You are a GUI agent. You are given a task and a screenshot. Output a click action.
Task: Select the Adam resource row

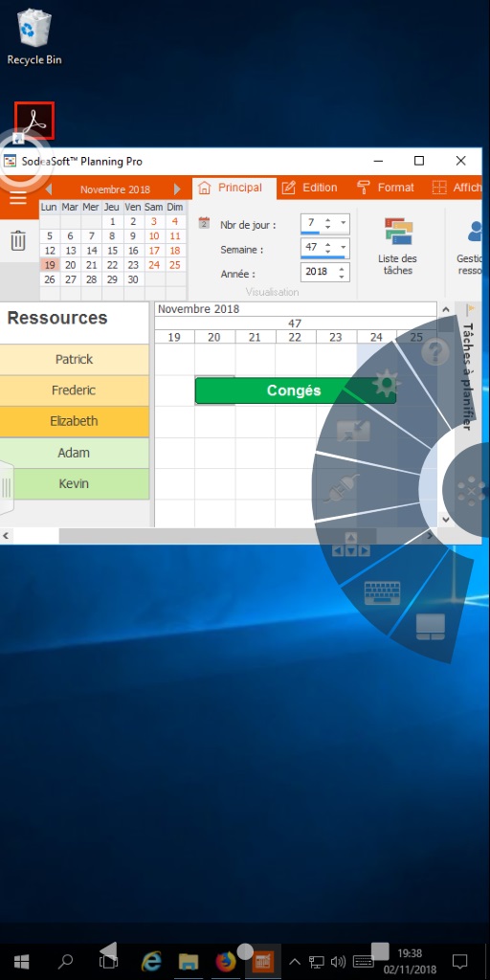[x=74, y=453]
